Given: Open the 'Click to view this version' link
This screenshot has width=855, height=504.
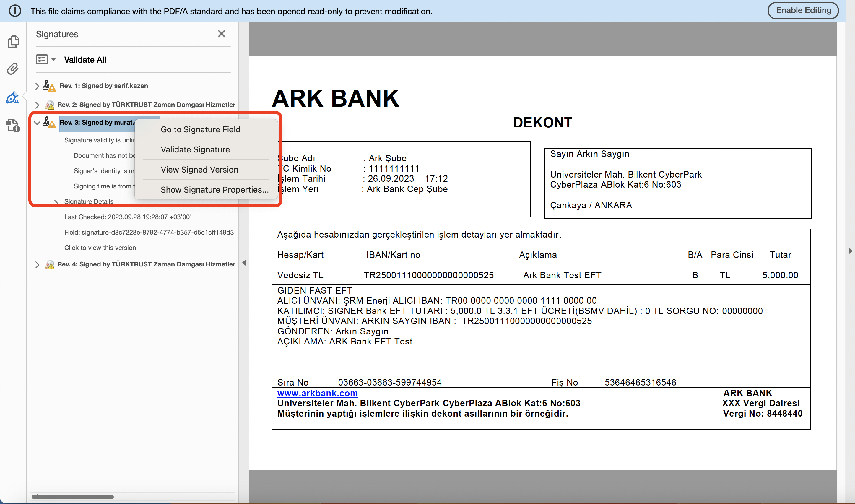Looking at the screenshot, I should 100,248.
